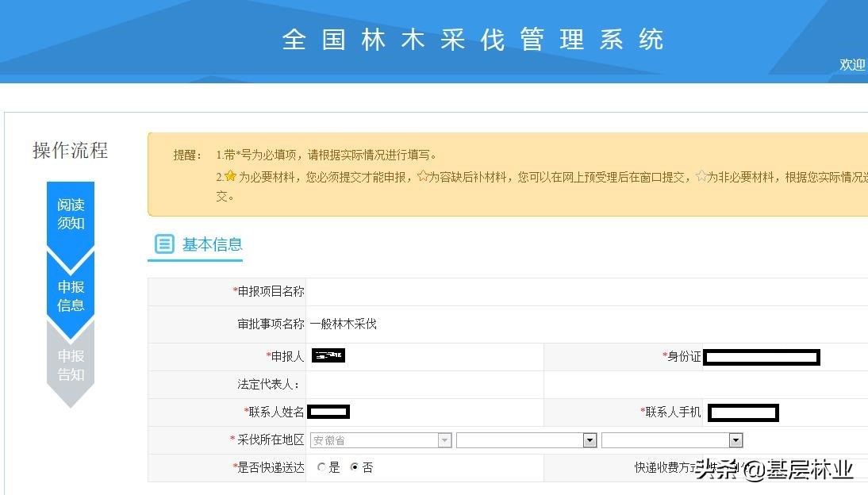The height and width of the screenshot is (495, 868).
Task: Select the 阅读须知 workflow step arrow
Action: coord(70,214)
